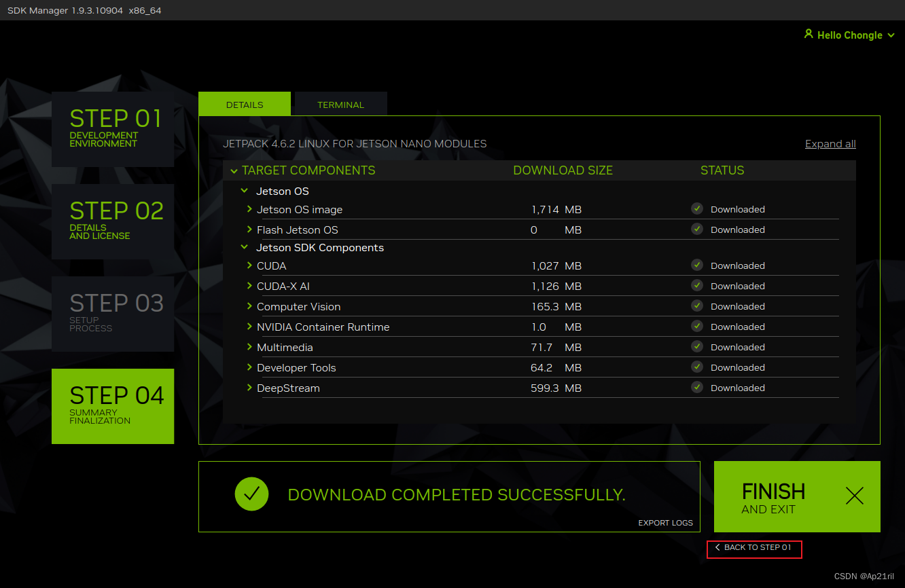Click the 71.7 MB size value
This screenshot has width=905, height=588.
click(556, 348)
